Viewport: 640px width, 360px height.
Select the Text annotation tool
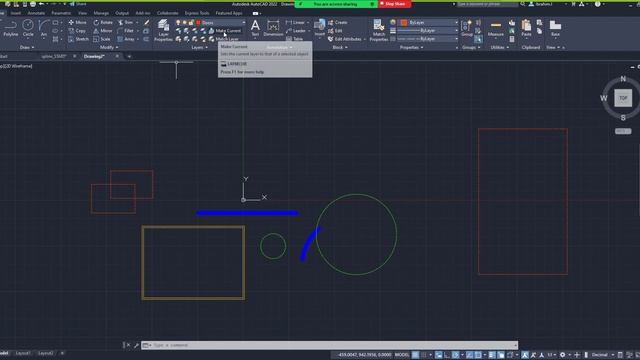[255, 29]
